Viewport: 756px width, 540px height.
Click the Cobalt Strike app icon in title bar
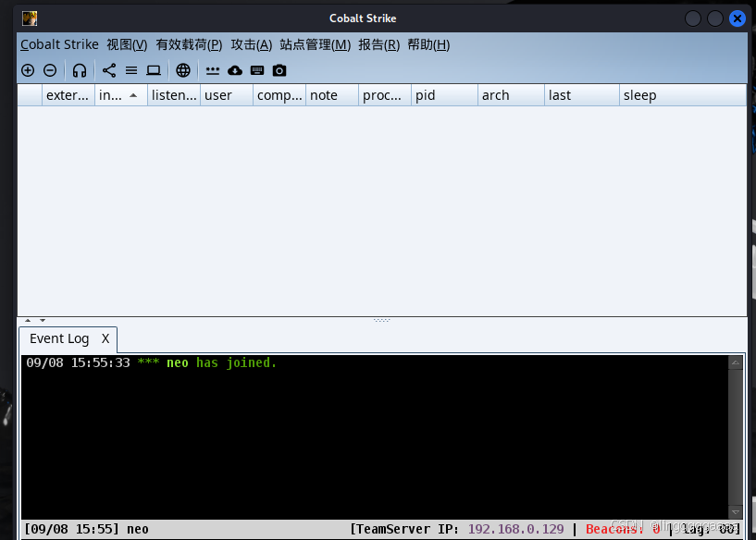[x=30, y=18]
